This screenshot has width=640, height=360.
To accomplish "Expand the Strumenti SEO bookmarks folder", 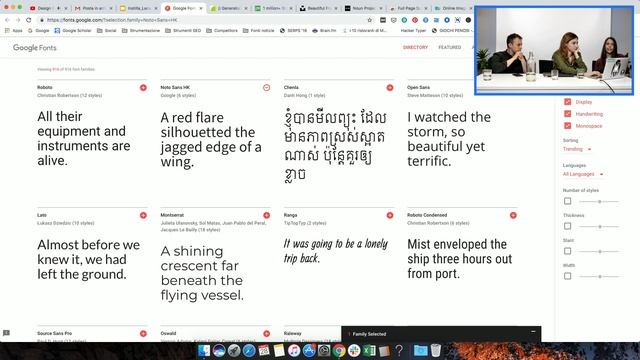I will pos(183,31).
